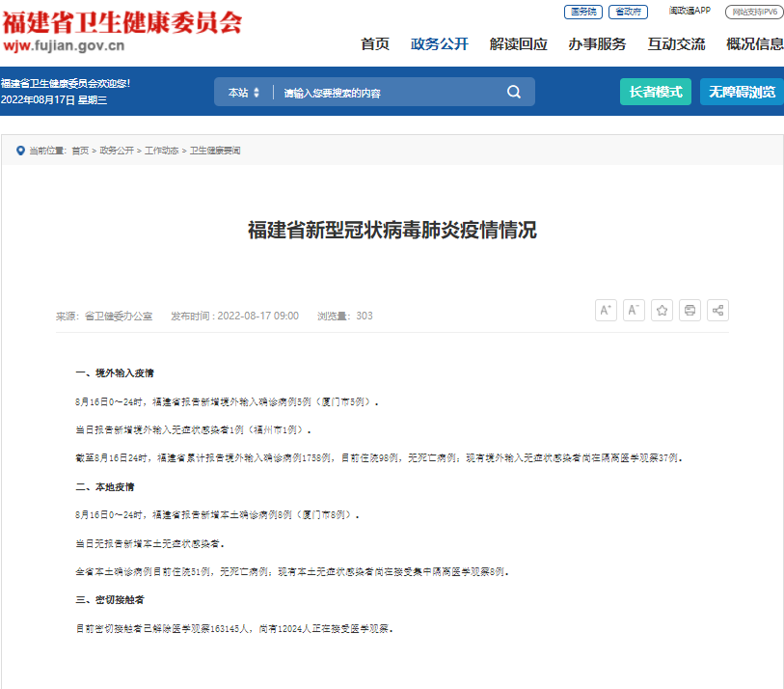The image size is (784, 689).
Task: Click breadcrumb link 首页
Action: coord(80,151)
